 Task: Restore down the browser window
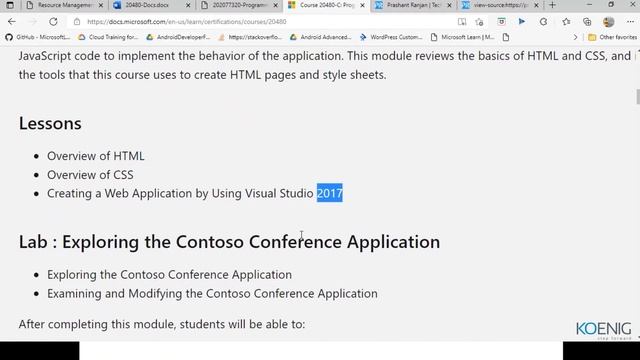611,5
